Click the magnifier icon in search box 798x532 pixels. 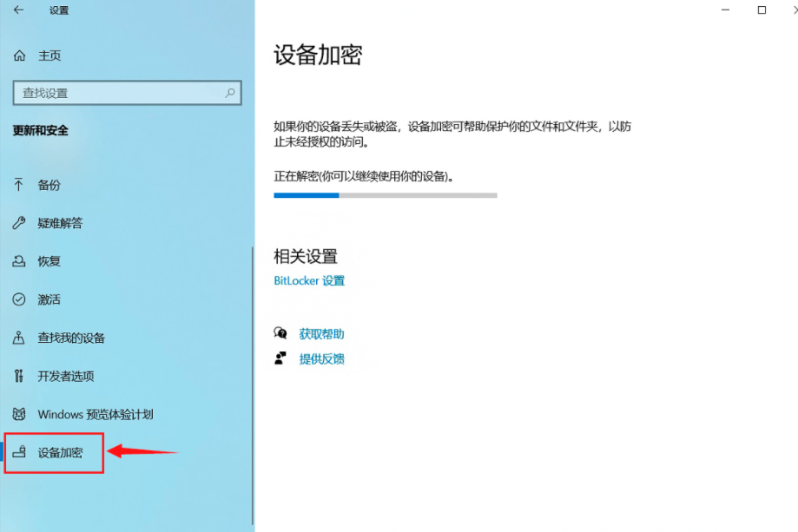tap(230, 93)
